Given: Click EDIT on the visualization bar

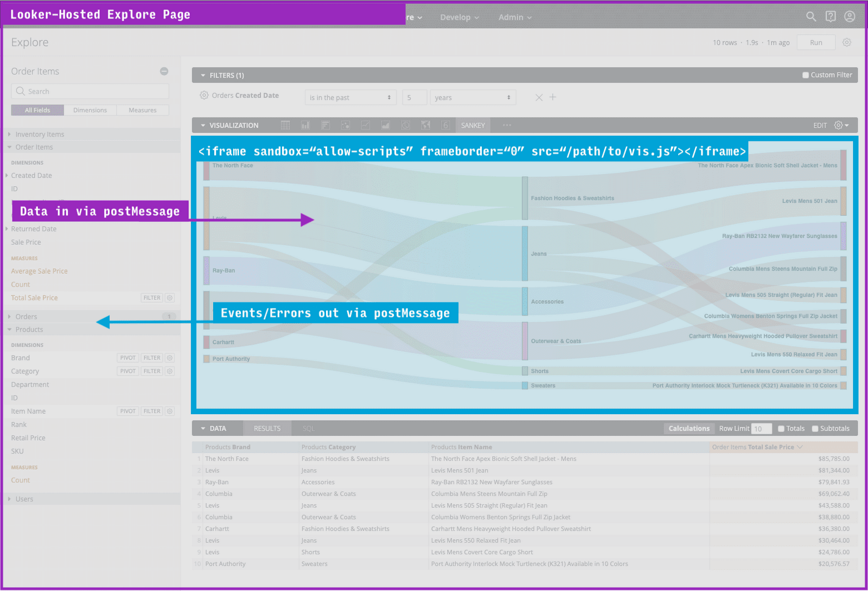Looking at the screenshot, I should tap(820, 125).
